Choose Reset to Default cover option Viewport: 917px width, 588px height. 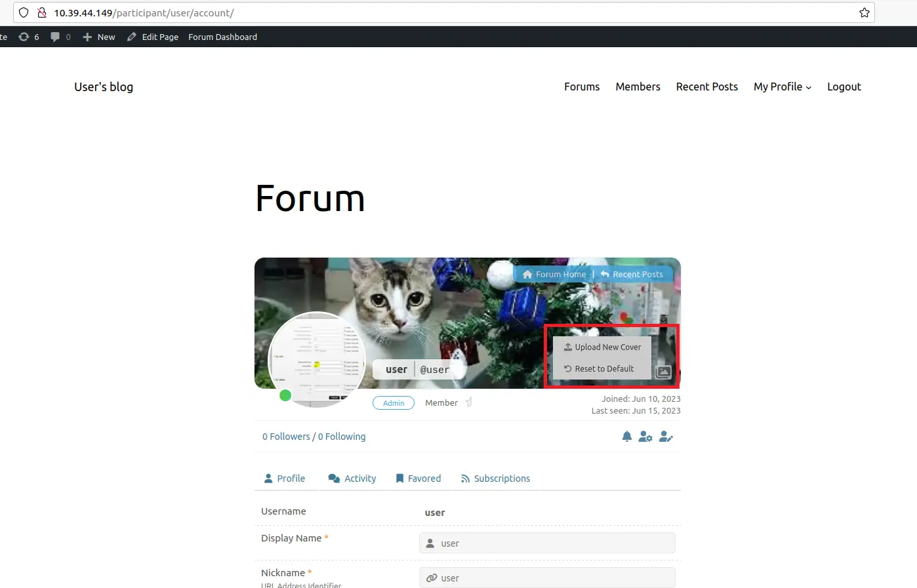point(599,368)
